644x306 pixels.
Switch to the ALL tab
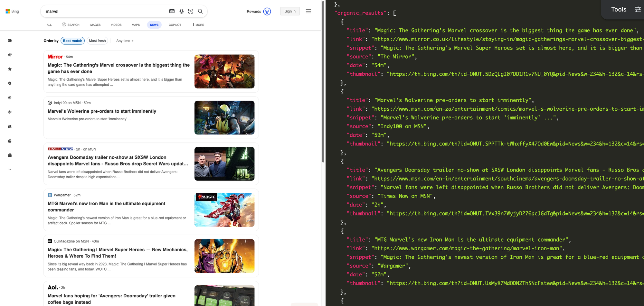pos(49,25)
